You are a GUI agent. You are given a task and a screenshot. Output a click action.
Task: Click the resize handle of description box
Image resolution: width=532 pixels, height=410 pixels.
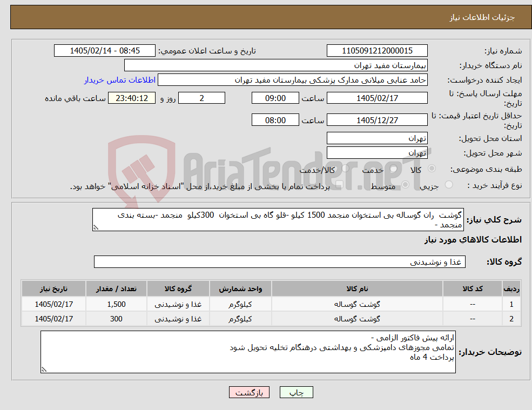point(96,228)
